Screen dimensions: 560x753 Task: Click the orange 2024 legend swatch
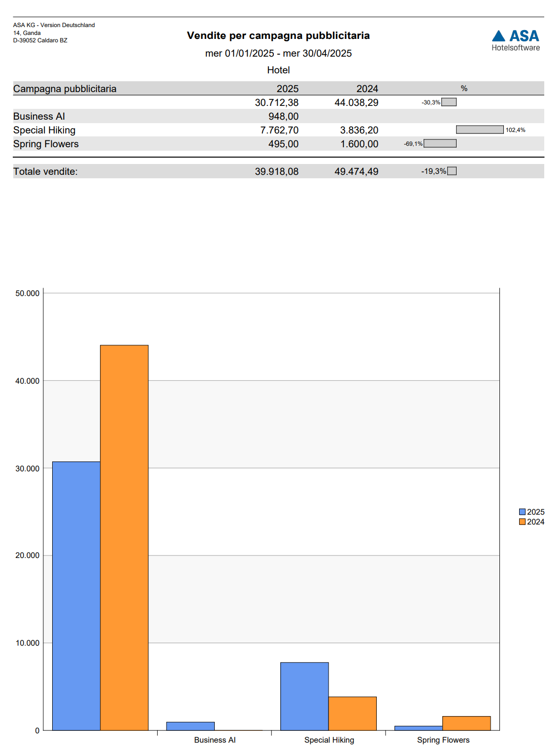522,522
